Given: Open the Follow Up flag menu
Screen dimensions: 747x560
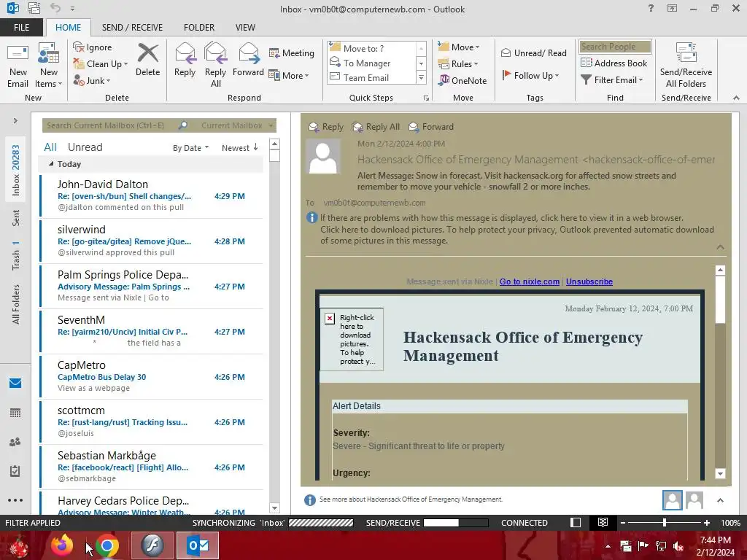Looking at the screenshot, I should click(x=530, y=75).
